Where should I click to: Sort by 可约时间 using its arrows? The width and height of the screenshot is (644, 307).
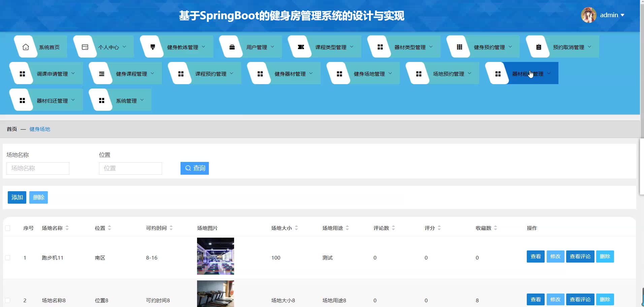171,228
